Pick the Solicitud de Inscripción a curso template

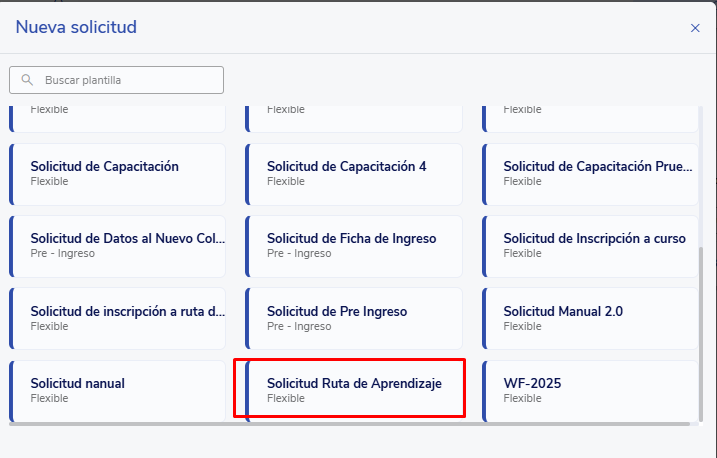(x=590, y=245)
